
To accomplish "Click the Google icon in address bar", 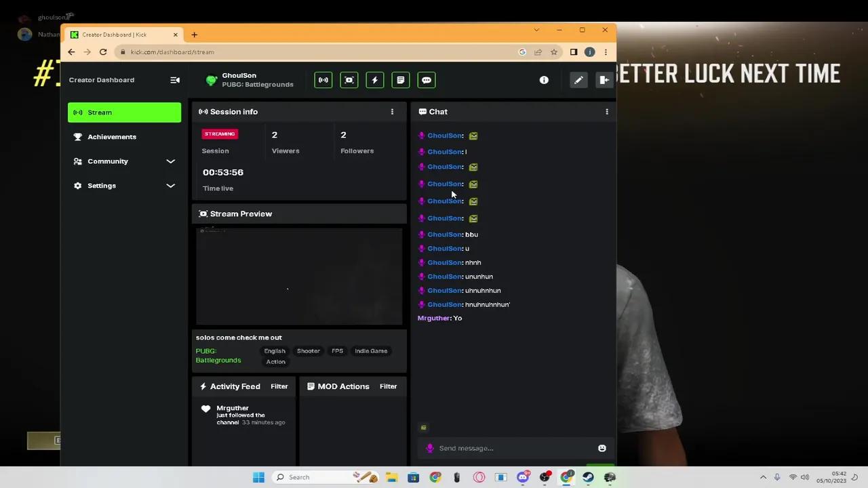I will tap(522, 52).
